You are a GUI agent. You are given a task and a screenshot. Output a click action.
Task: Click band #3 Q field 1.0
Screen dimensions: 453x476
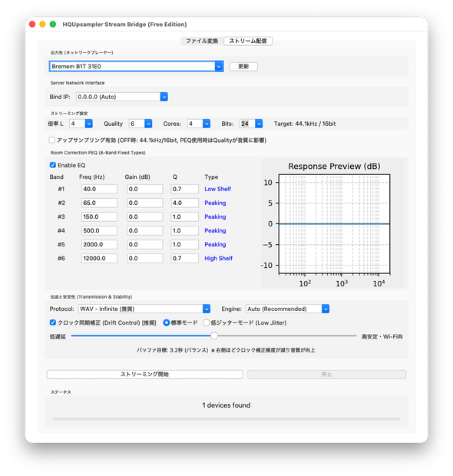click(184, 217)
